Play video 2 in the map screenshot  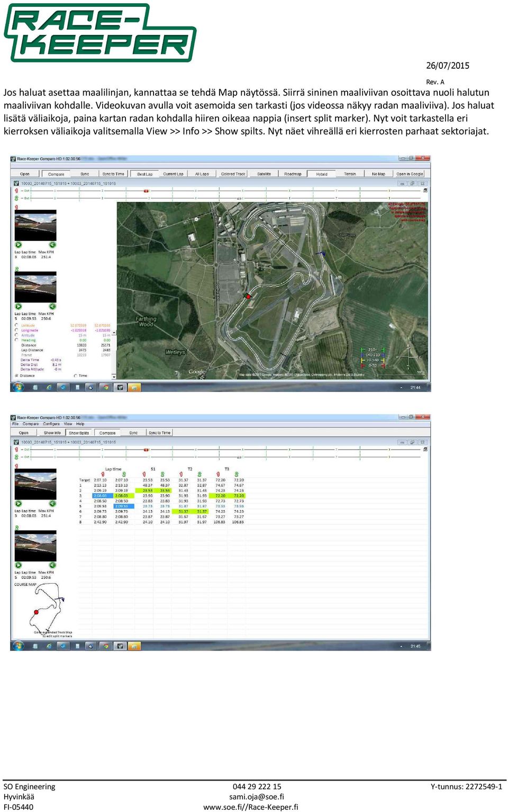19,306
